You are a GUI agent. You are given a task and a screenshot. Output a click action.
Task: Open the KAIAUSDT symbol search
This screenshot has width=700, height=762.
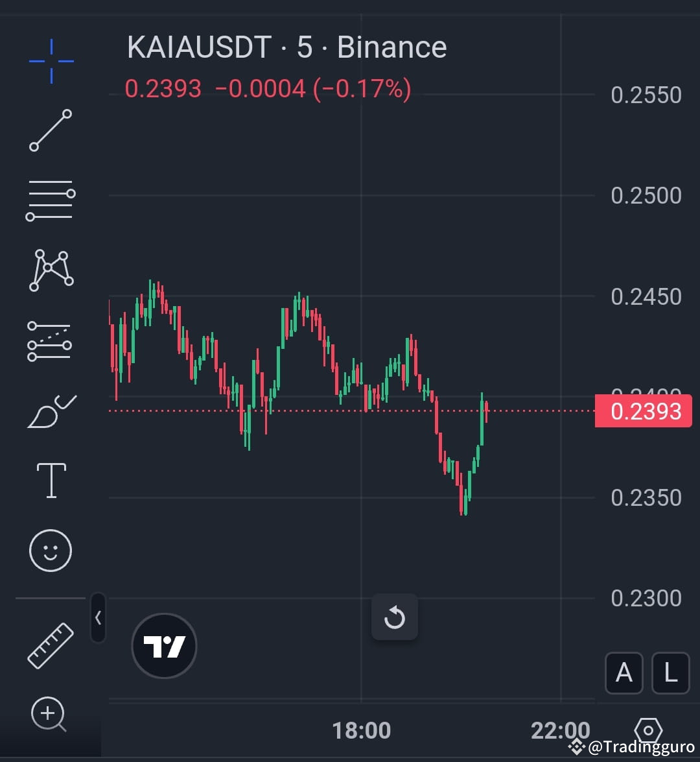(x=198, y=47)
